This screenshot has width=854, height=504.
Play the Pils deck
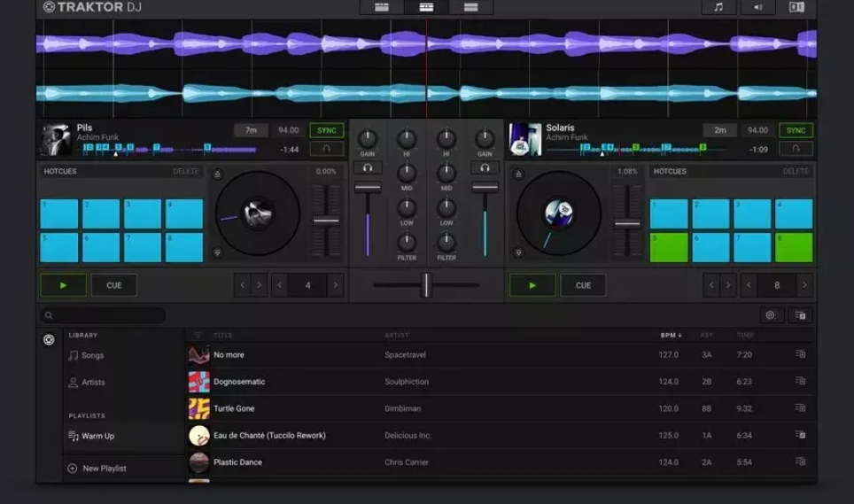tap(63, 285)
